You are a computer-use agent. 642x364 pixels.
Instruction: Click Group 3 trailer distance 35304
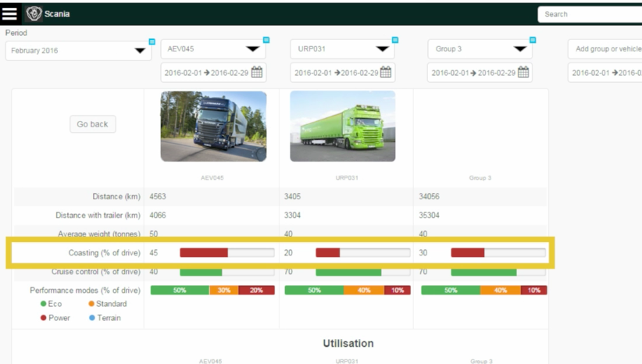point(429,216)
